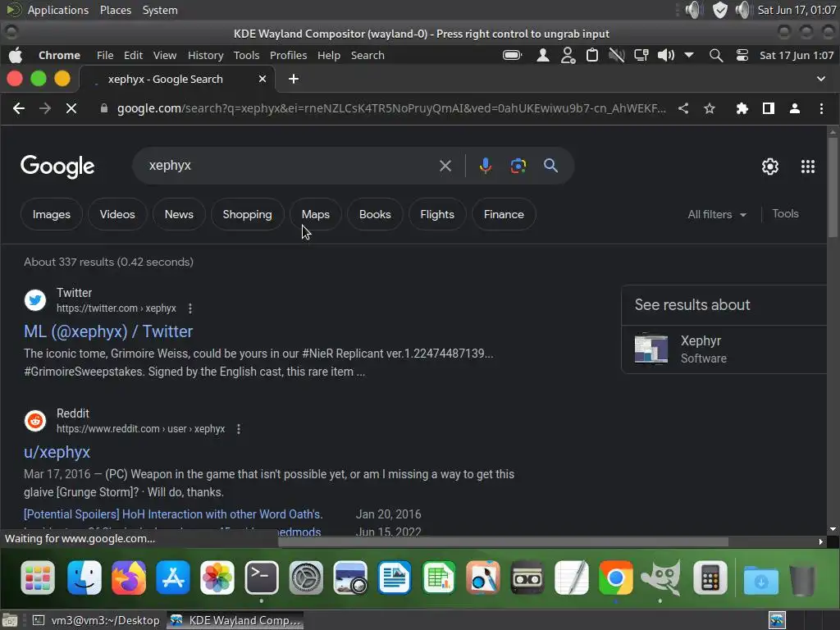This screenshot has height=630, width=840.
Task: Open App Store from the dock
Action: coord(173,578)
